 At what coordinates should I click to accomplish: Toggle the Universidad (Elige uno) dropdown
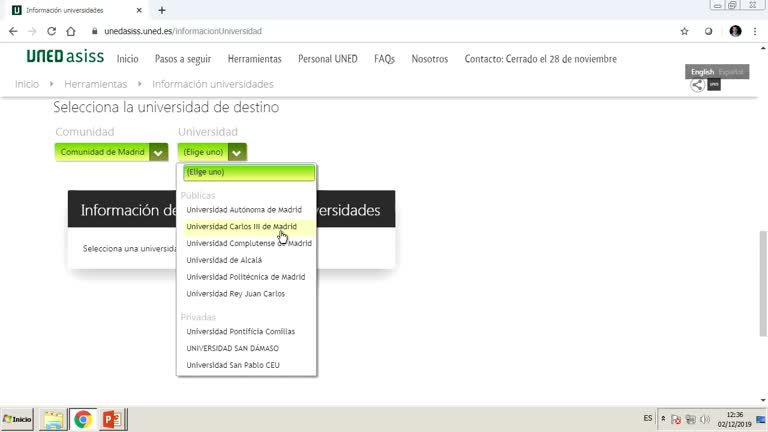(x=212, y=152)
